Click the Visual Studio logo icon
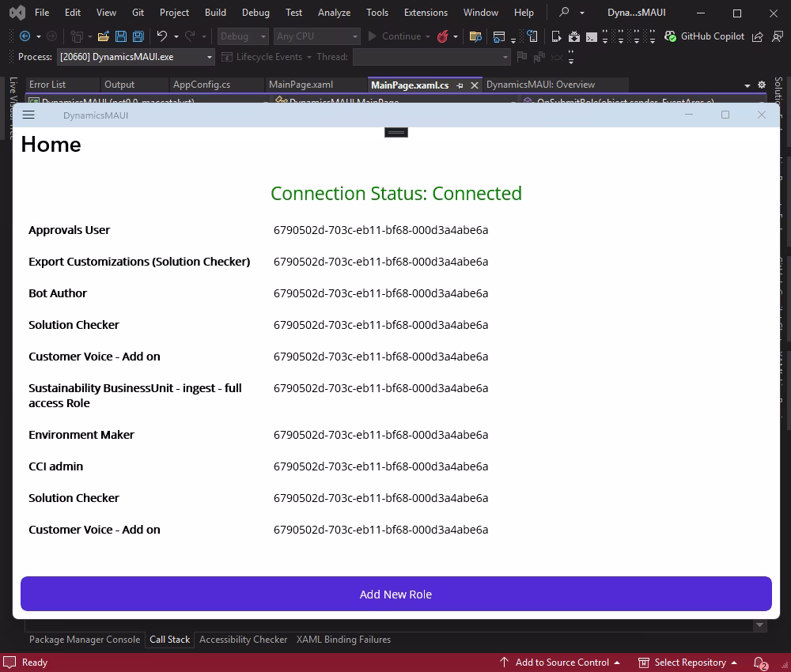The width and height of the screenshot is (791, 672). [17, 12]
